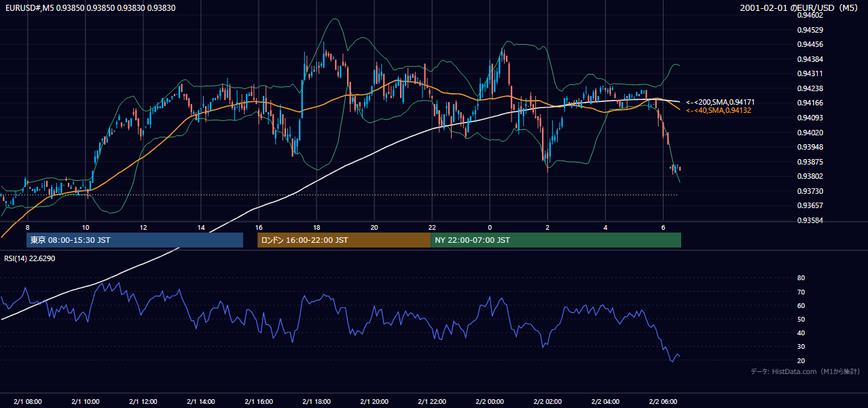Click the RSI(14) 22.6290 indicator label
The height and width of the screenshot is (408, 868).
tap(30, 258)
